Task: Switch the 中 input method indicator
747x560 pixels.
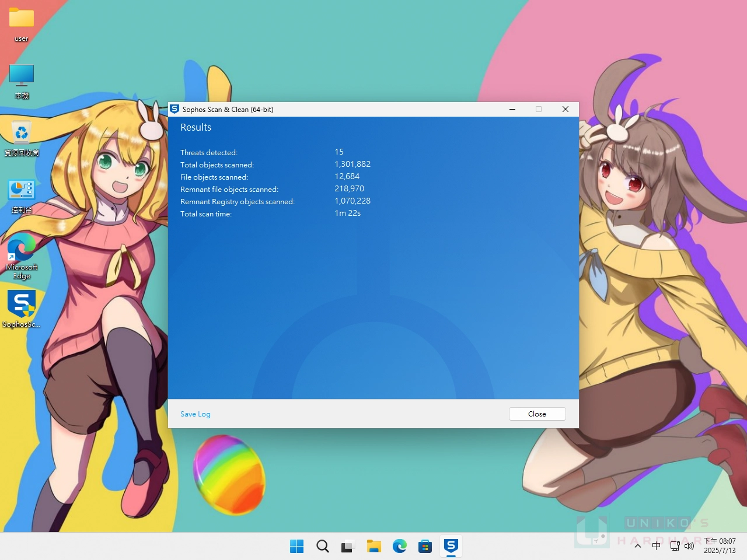Action: coord(656,546)
